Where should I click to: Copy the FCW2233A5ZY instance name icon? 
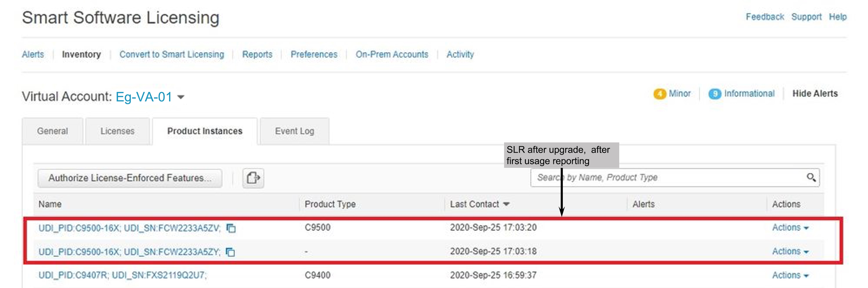coord(231,252)
